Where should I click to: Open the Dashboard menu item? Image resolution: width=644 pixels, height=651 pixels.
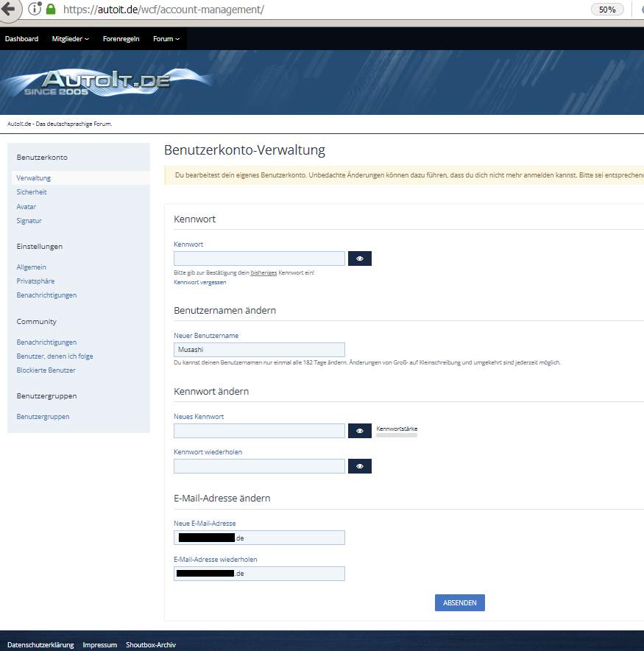(x=21, y=39)
